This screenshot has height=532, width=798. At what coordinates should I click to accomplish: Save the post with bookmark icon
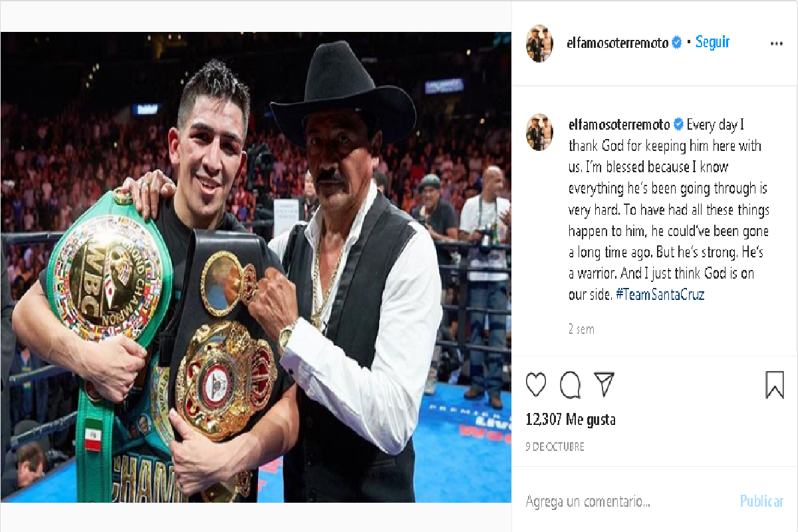775,385
